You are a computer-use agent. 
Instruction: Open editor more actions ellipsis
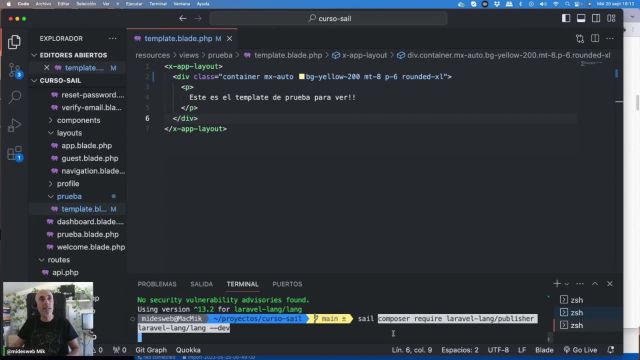point(610,38)
